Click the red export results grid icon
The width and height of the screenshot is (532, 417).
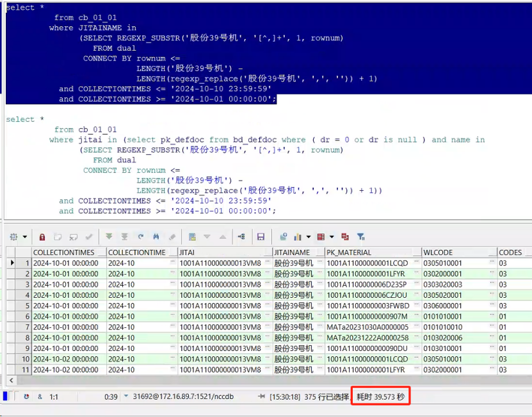tap(321, 237)
